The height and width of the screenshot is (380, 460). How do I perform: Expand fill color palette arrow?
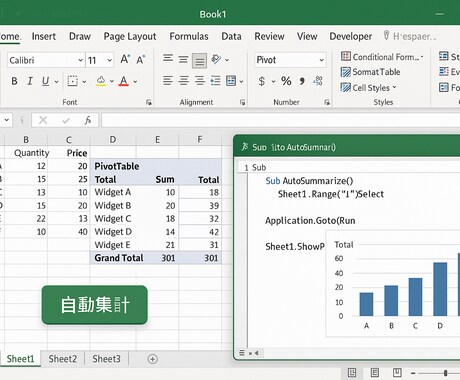(x=112, y=81)
